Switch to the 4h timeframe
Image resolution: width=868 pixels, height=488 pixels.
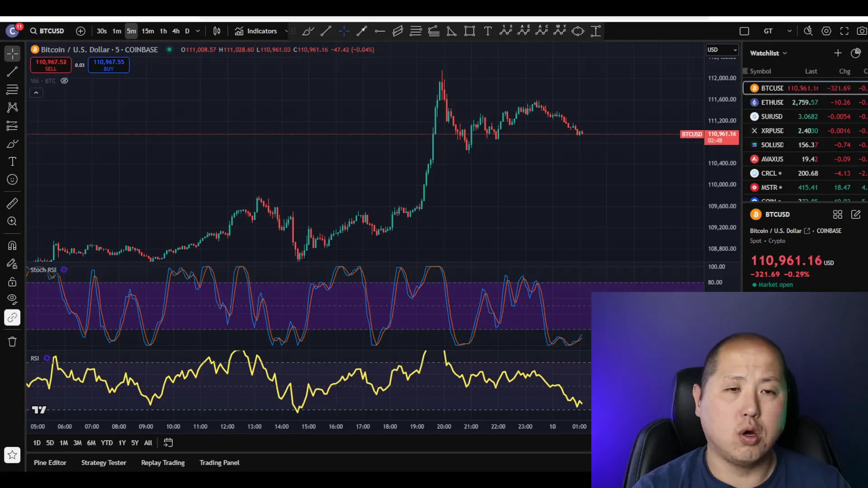click(176, 31)
